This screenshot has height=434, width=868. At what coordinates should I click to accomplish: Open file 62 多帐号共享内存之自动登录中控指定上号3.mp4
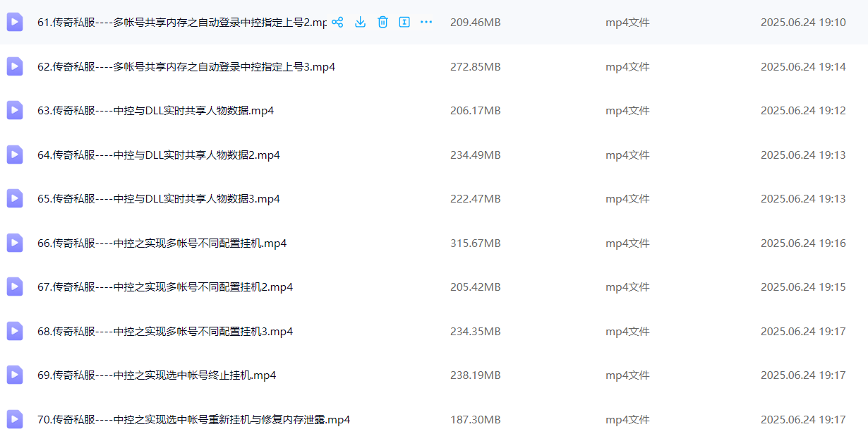tap(186, 67)
